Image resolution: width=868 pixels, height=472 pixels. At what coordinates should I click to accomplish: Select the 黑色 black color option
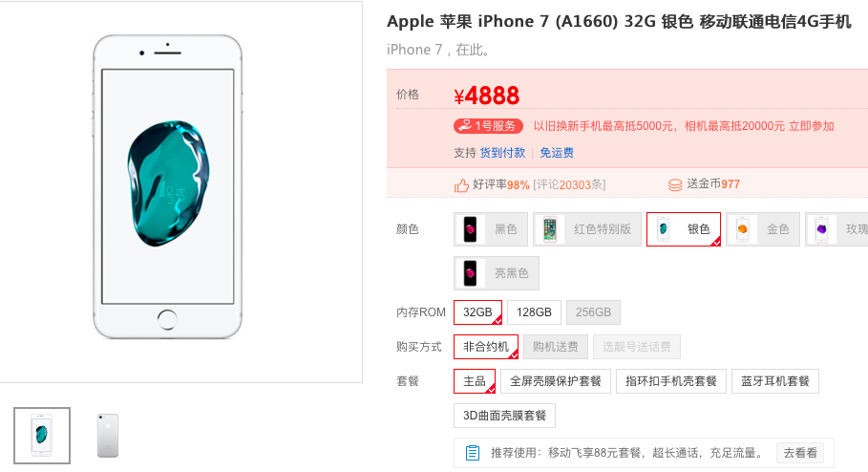coord(491,228)
